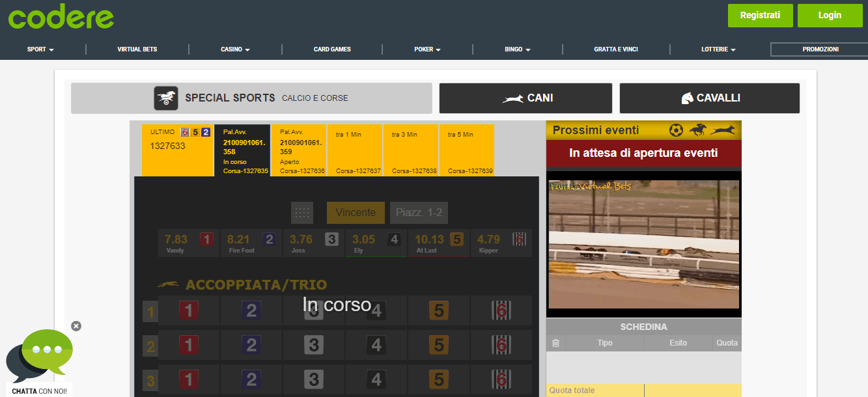This screenshot has height=397, width=868.
Task: Pick dog 3 in Accoppiata/Trio row 2
Action: click(x=314, y=345)
